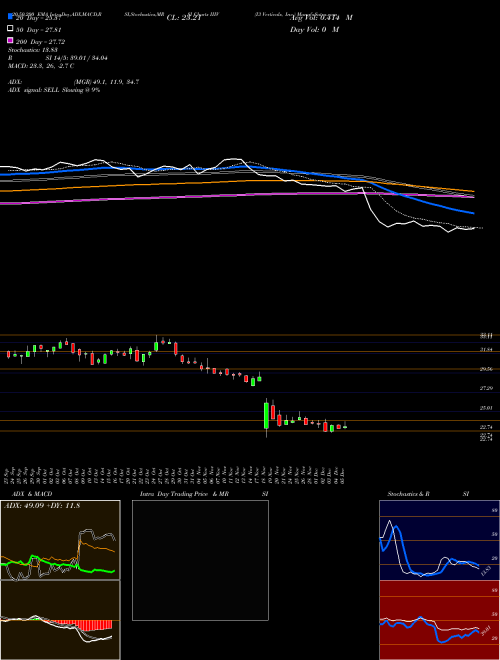The image size is (500, 660).
Task: Click the 'Intra Day Trading Price & MR' title
Action: pos(184,494)
